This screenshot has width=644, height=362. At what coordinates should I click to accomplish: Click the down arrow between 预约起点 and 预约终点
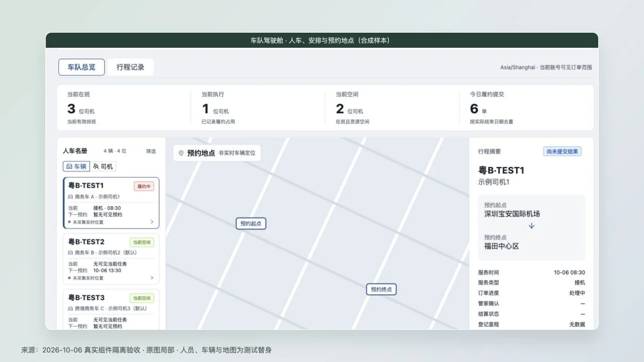[531, 226]
